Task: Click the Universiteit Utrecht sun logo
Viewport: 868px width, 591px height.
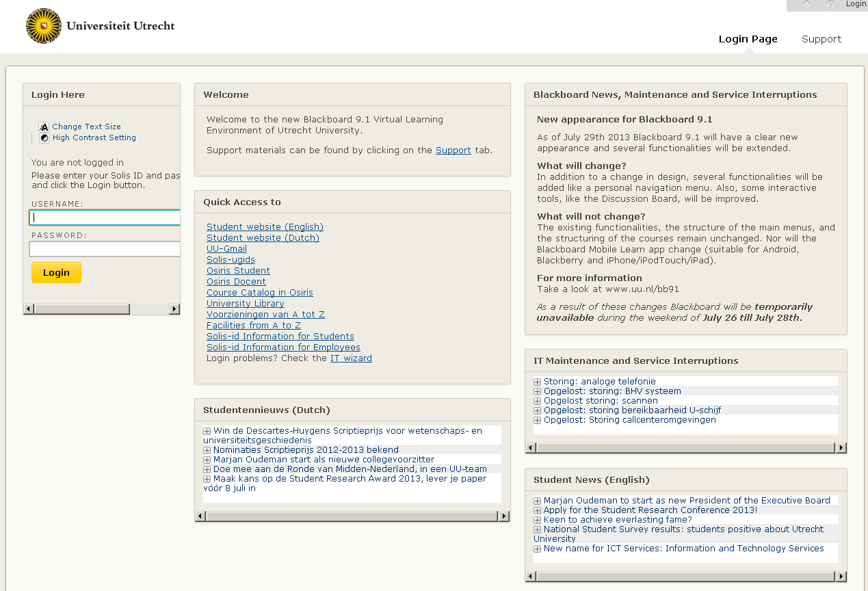Action: (43, 26)
